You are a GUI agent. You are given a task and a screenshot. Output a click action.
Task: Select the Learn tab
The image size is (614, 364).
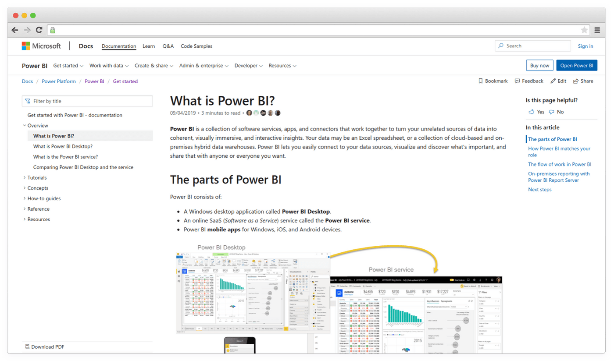pos(149,46)
